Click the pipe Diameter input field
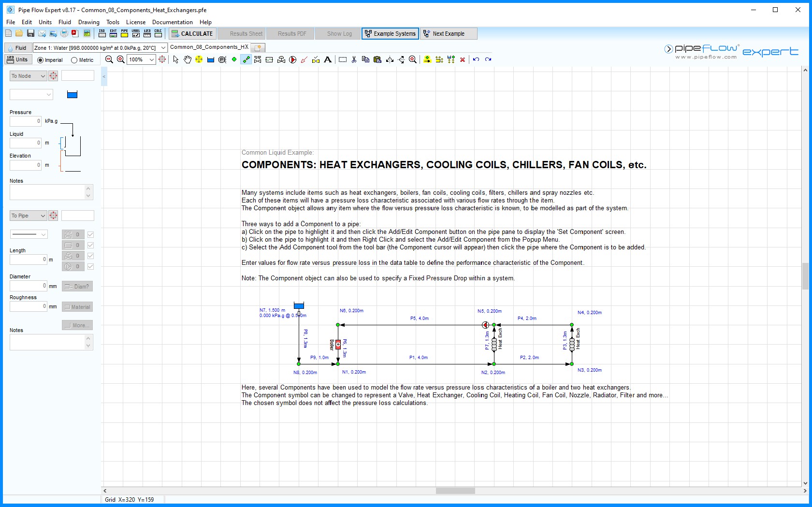 [x=29, y=286]
